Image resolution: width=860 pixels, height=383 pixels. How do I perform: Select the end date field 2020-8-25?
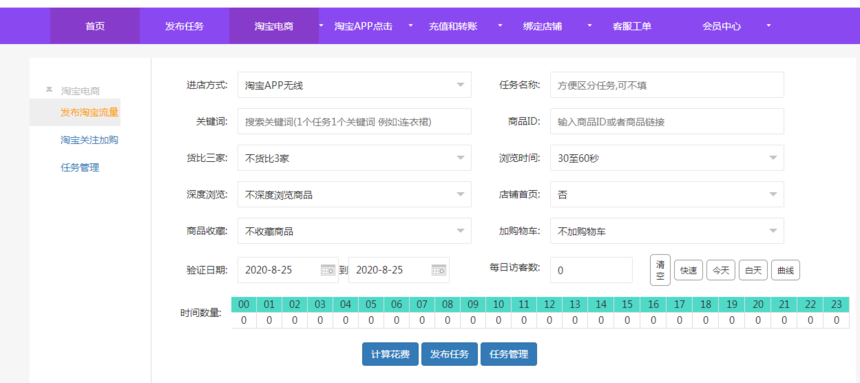click(399, 270)
